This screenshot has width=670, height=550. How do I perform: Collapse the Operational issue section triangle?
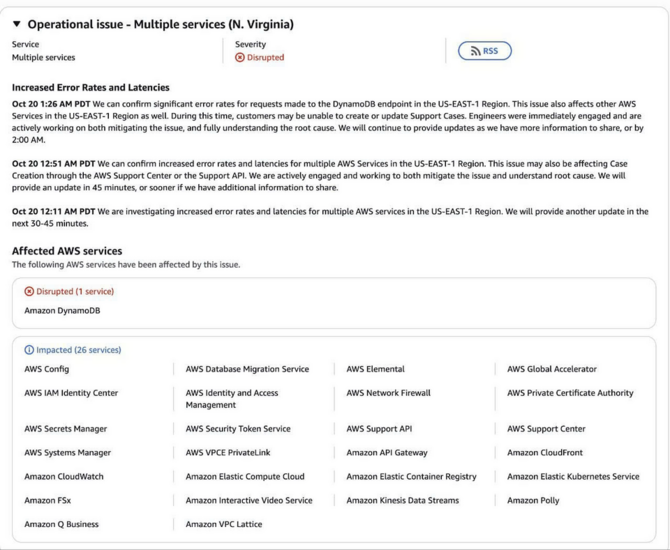coord(17,24)
